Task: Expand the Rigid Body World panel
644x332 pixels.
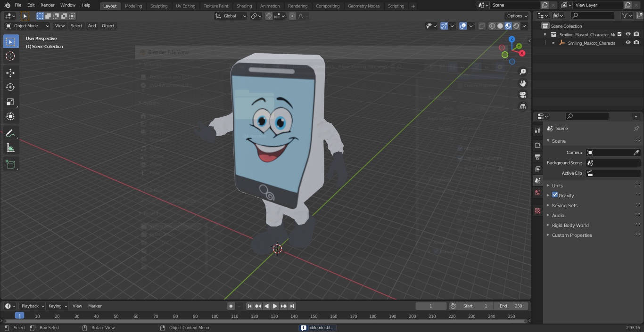Action: click(570, 225)
